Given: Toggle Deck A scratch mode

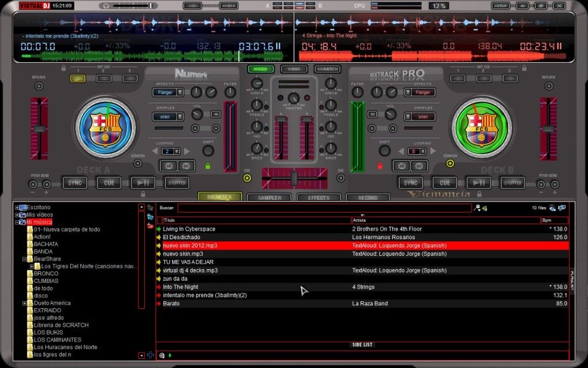Looking at the screenshot, I should pyautogui.click(x=138, y=163).
